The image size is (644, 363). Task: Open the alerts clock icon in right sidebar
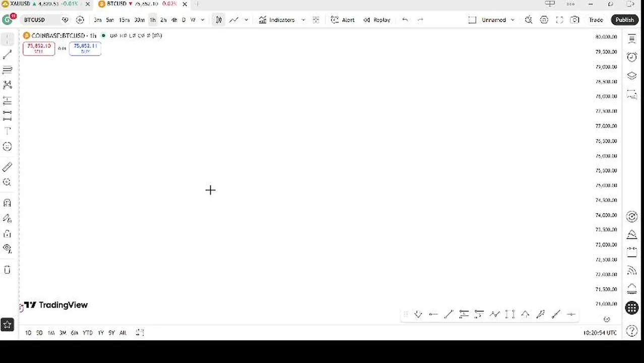click(x=632, y=56)
